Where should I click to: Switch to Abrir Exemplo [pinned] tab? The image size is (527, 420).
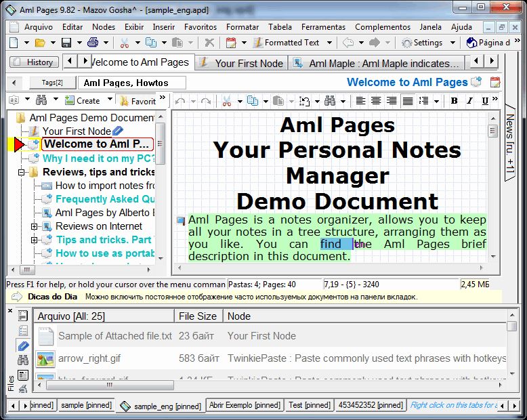click(245, 405)
